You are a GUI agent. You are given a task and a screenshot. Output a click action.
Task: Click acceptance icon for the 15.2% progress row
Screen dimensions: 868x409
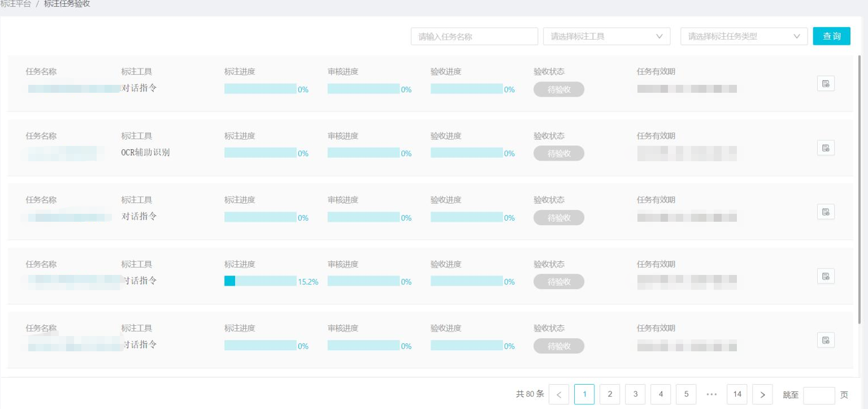point(826,276)
